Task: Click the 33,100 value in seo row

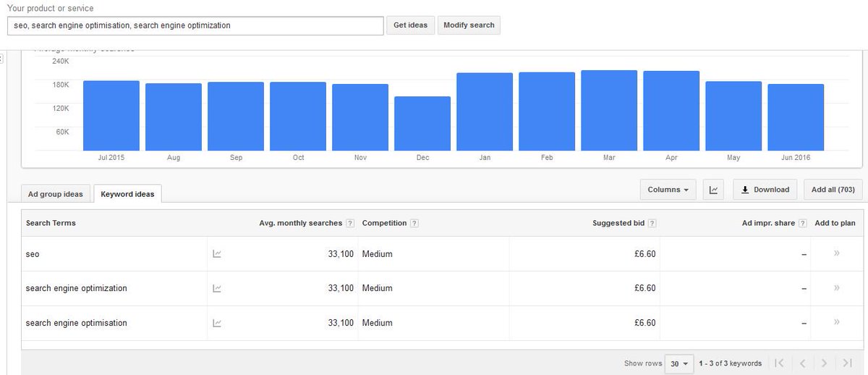Action: pyautogui.click(x=341, y=254)
